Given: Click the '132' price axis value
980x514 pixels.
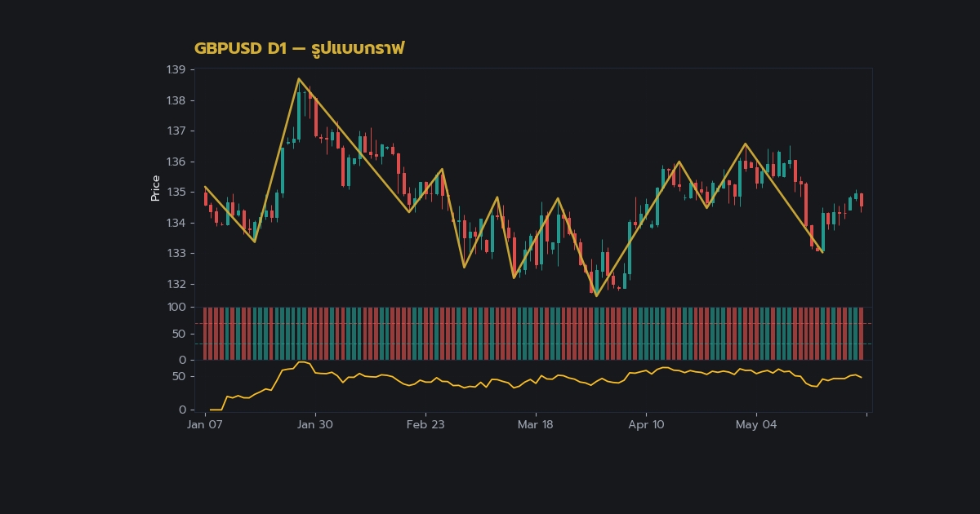Looking at the screenshot, I should coord(176,284).
